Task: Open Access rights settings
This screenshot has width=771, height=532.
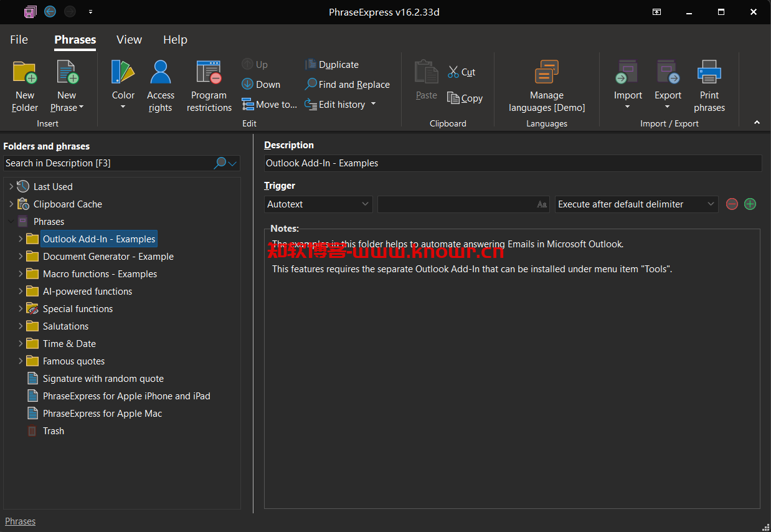Action: (161, 86)
